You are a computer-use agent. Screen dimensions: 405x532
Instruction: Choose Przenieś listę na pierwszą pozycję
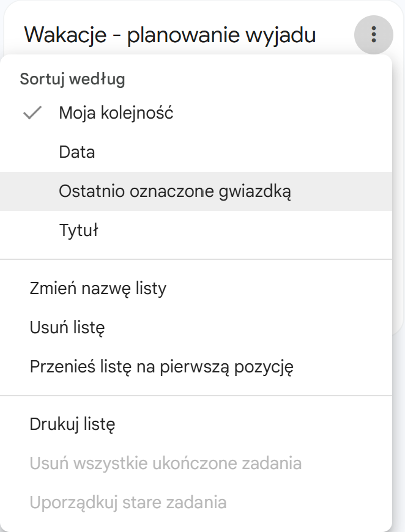pyautogui.click(x=162, y=367)
